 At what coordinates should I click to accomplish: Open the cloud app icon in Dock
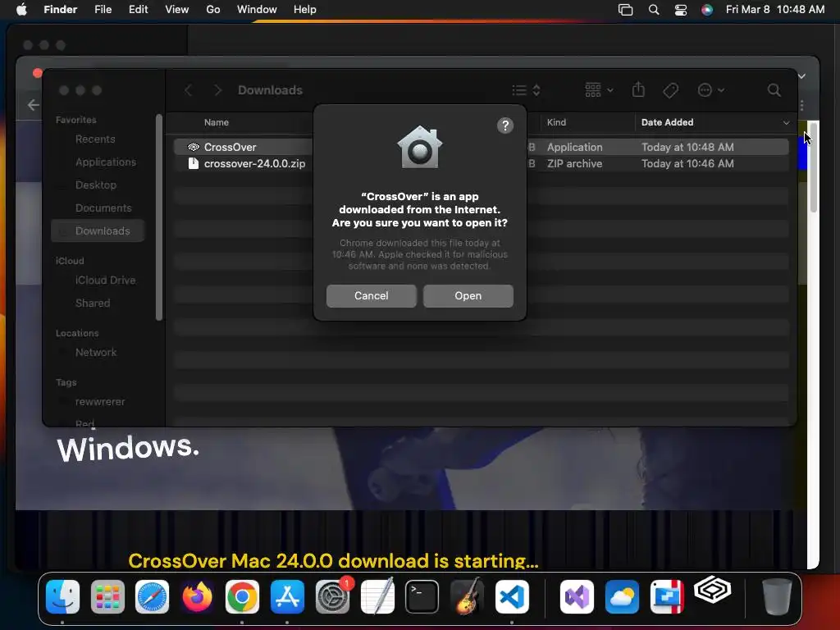point(622,596)
